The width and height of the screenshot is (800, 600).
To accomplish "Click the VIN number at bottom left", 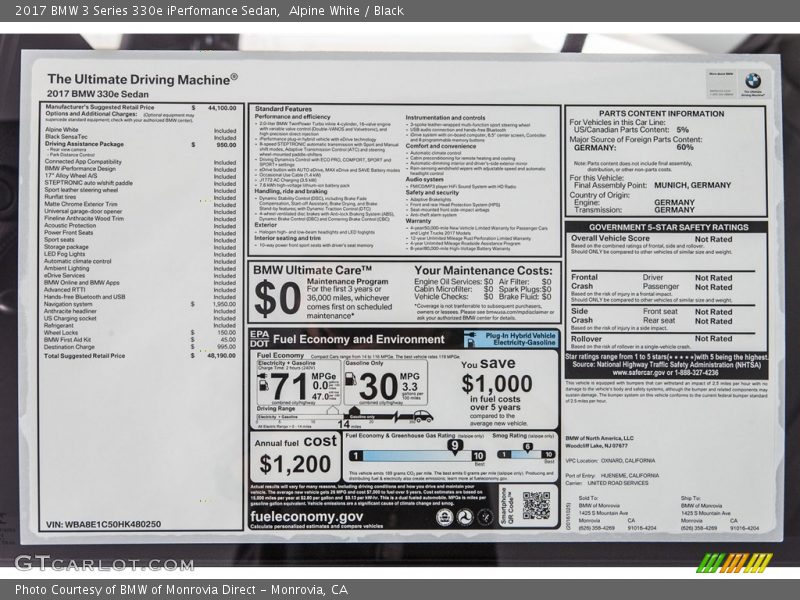I will click(x=103, y=524).
